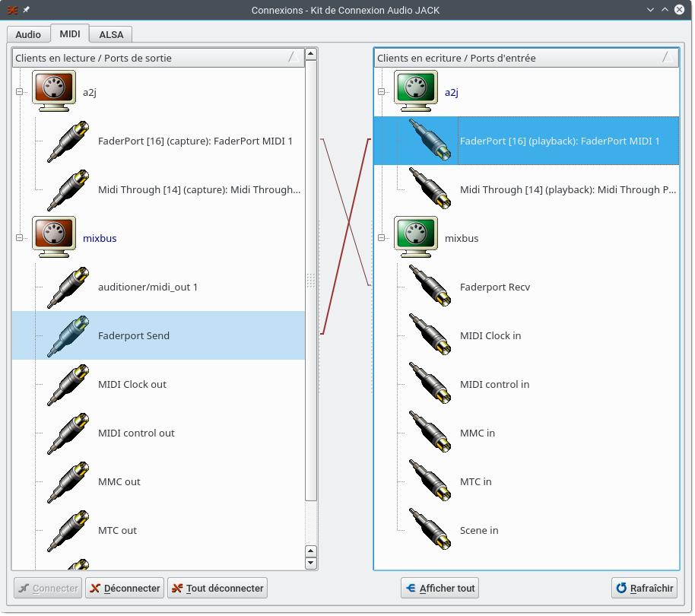Click plug icon of Faderport Send port

click(x=68, y=336)
